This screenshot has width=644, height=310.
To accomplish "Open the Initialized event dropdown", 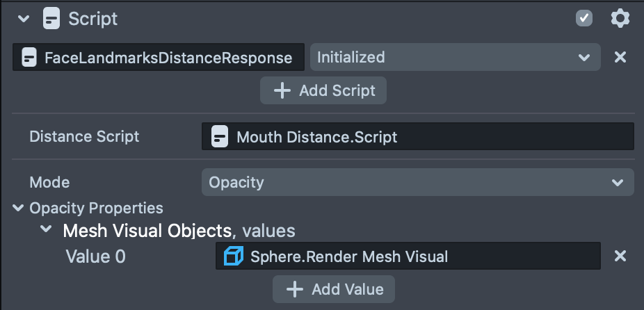I will (455, 58).
